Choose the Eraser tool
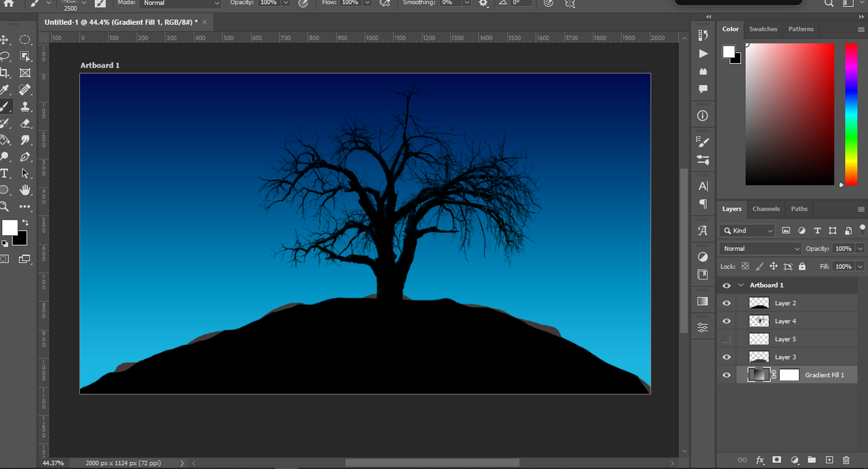 pos(25,123)
